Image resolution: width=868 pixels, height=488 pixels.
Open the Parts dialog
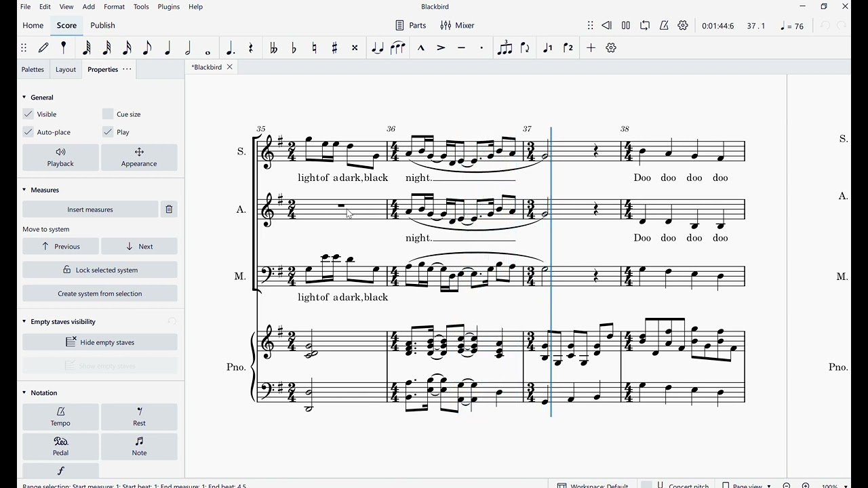pyautogui.click(x=411, y=26)
